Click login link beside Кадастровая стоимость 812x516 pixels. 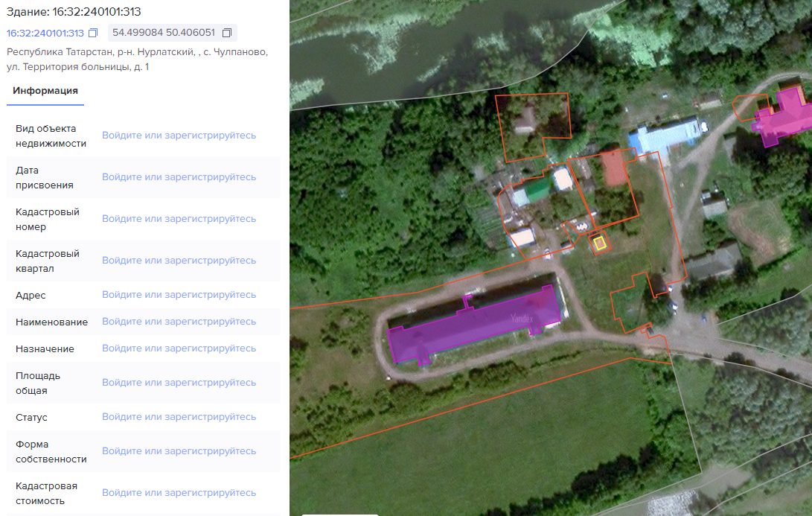[x=179, y=493]
